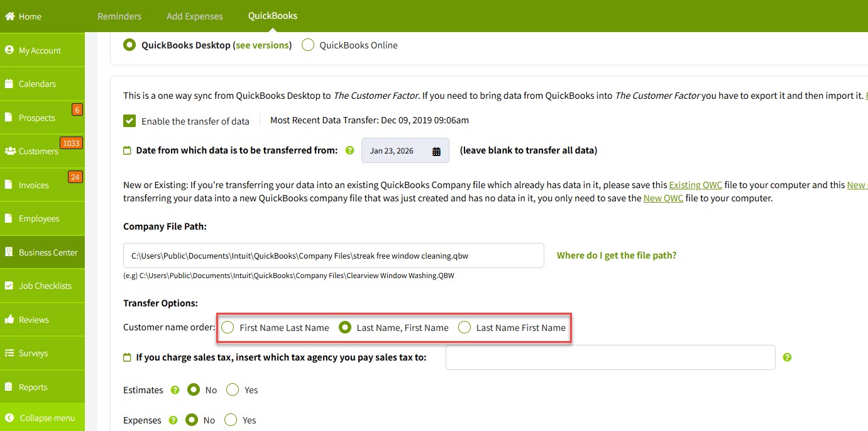Viewport: 868px width, 431px height.
Task: Click the Company File Path input field
Action: pos(334,255)
